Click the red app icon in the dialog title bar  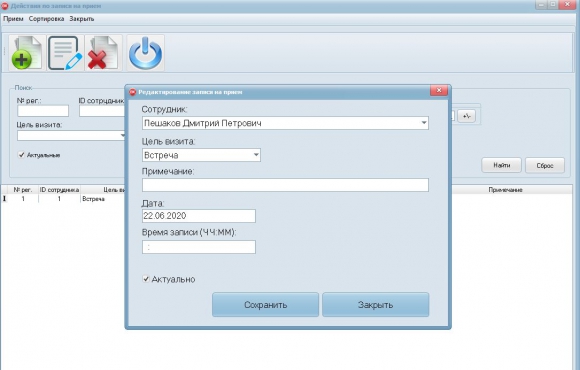pyautogui.click(x=132, y=92)
